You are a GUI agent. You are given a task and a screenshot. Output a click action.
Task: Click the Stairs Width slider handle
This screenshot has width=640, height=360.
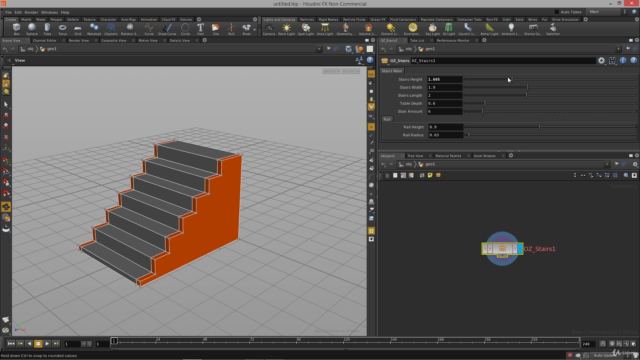[527, 87]
